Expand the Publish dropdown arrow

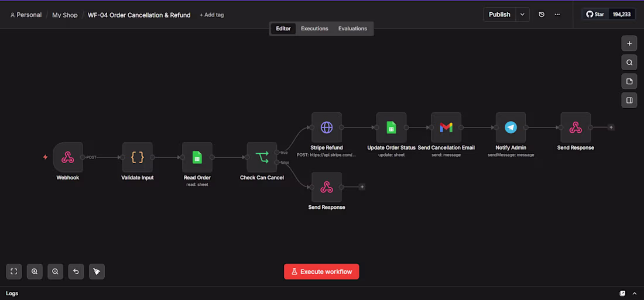[x=522, y=15]
